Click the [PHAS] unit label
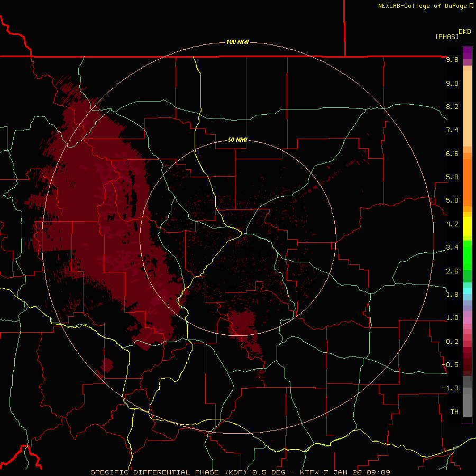The image size is (476, 476). (447, 36)
